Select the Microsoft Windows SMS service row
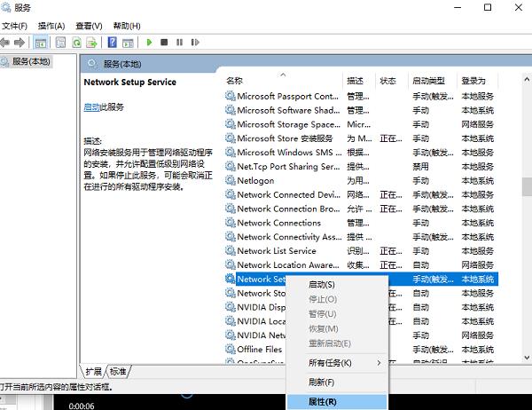 (360, 153)
